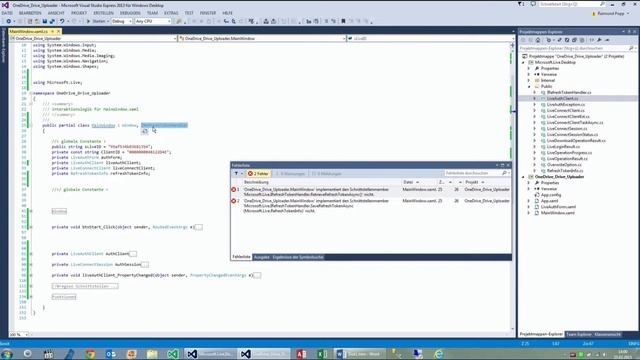This screenshot has width=640, height=360.
Task: Click the Save All icon in toolbar
Action: coord(52,21)
